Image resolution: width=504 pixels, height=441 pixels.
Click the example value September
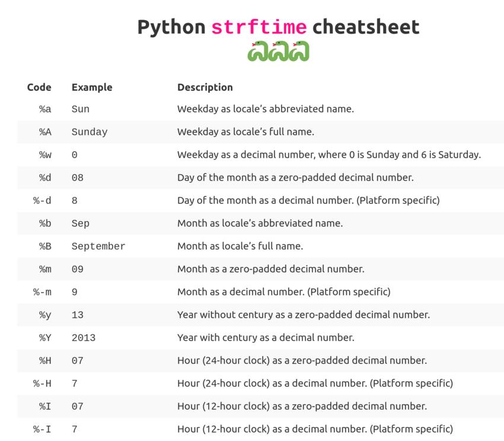(x=98, y=246)
